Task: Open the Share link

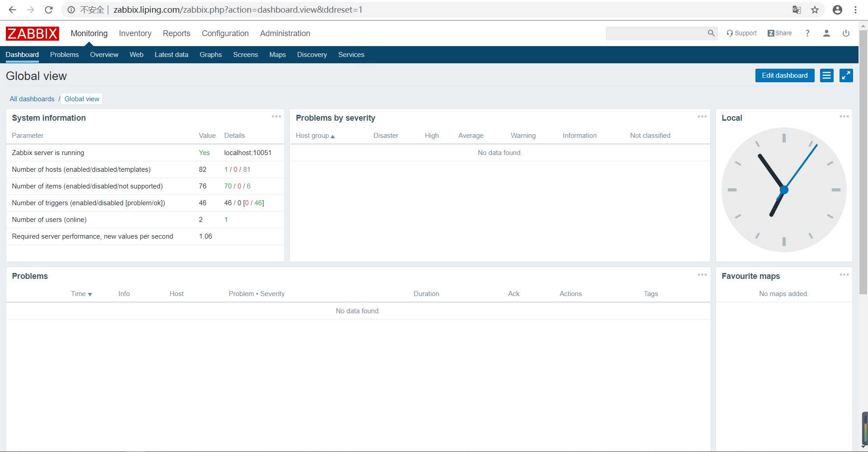Action: click(780, 33)
